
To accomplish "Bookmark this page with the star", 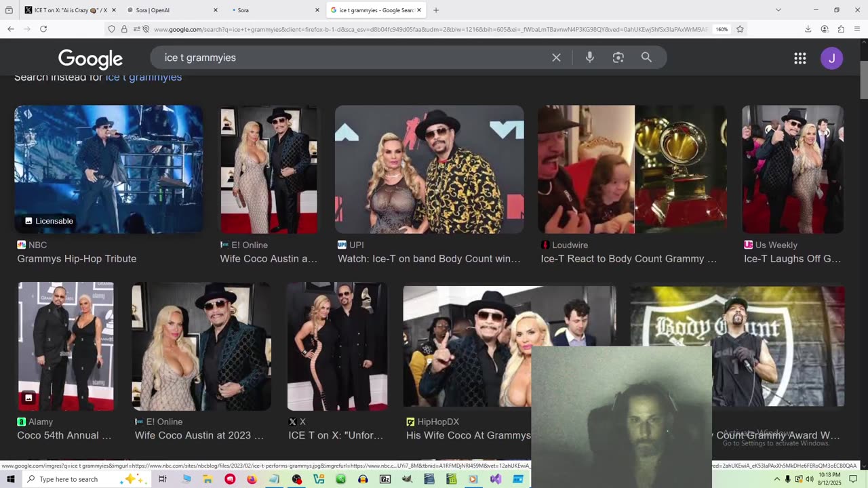I will point(740,29).
